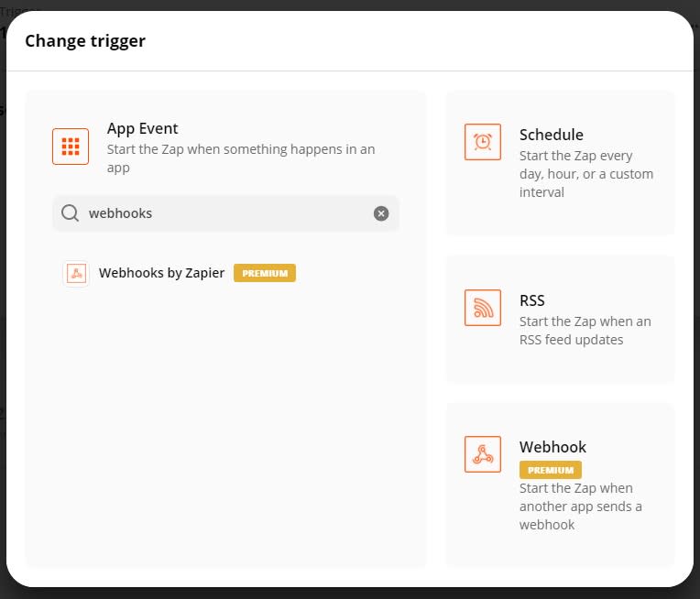The image size is (700, 599).
Task: Click the Schedule alarm clock icon
Action: [483, 142]
